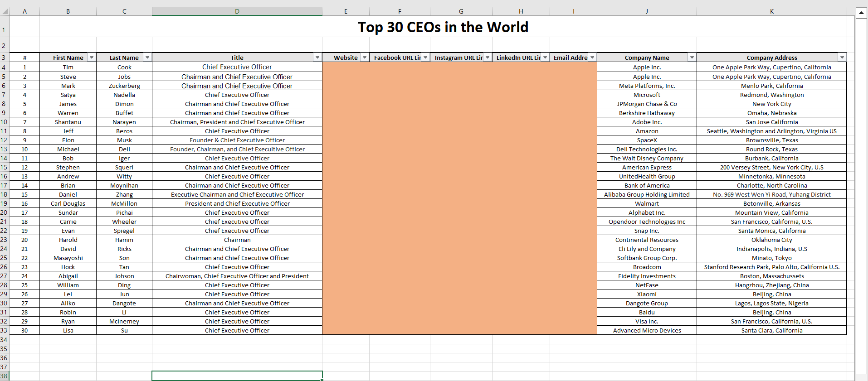The height and width of the screenshot is (381, 868).
Task: Select the 'Carl Douglas' cell
Action: 68,203
